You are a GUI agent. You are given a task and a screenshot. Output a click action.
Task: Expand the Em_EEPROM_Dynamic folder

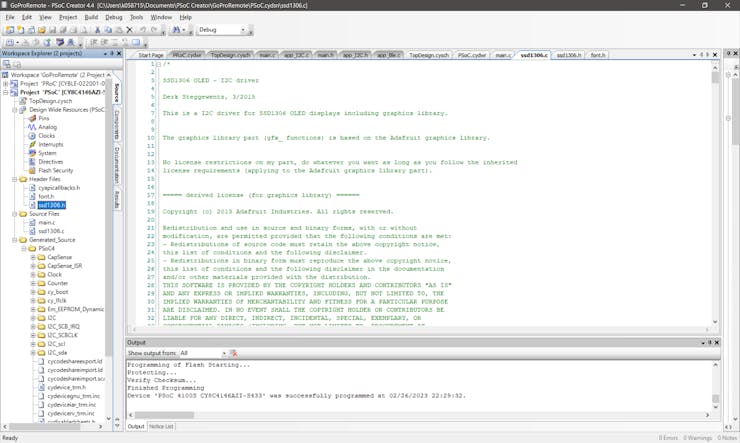click(x=33, y=309)
